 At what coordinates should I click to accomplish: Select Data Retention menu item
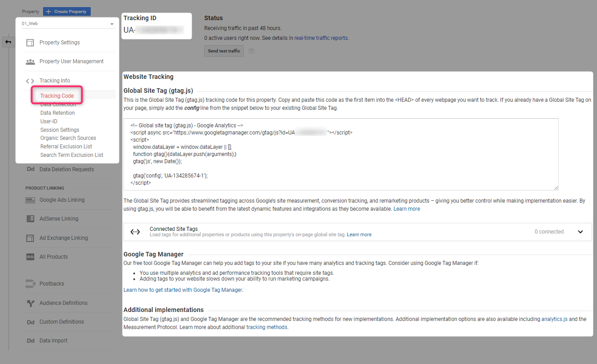pos(57,113)
